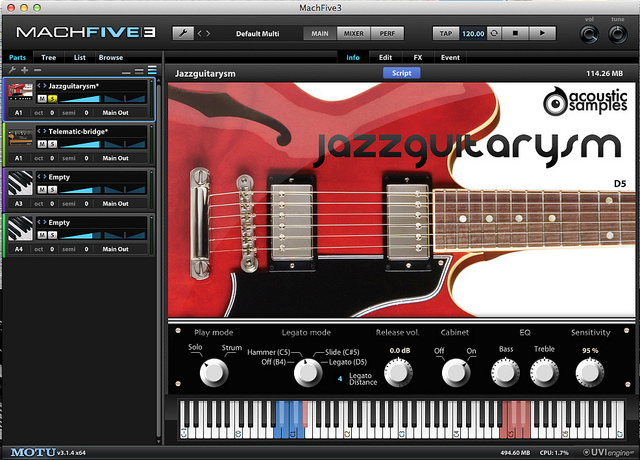Switch to the Tree tab
This screenshot has height=460, width=640.
[x=49, y=58]
